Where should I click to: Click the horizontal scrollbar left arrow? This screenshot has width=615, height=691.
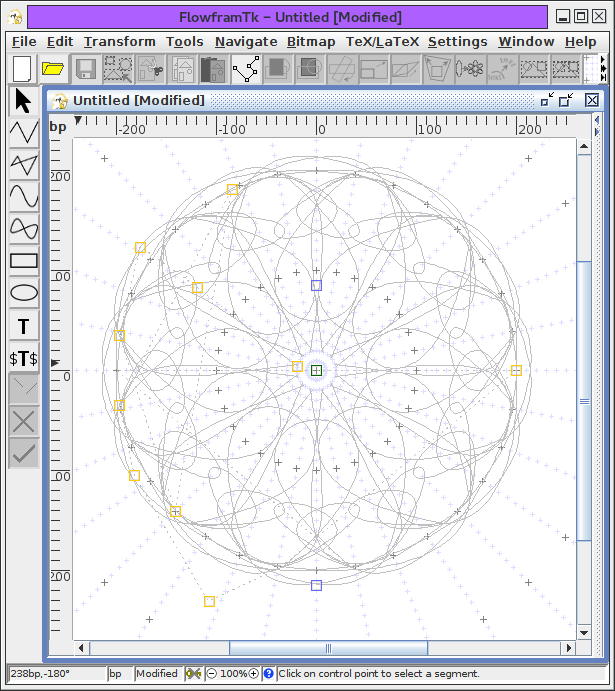click(81, 648)
